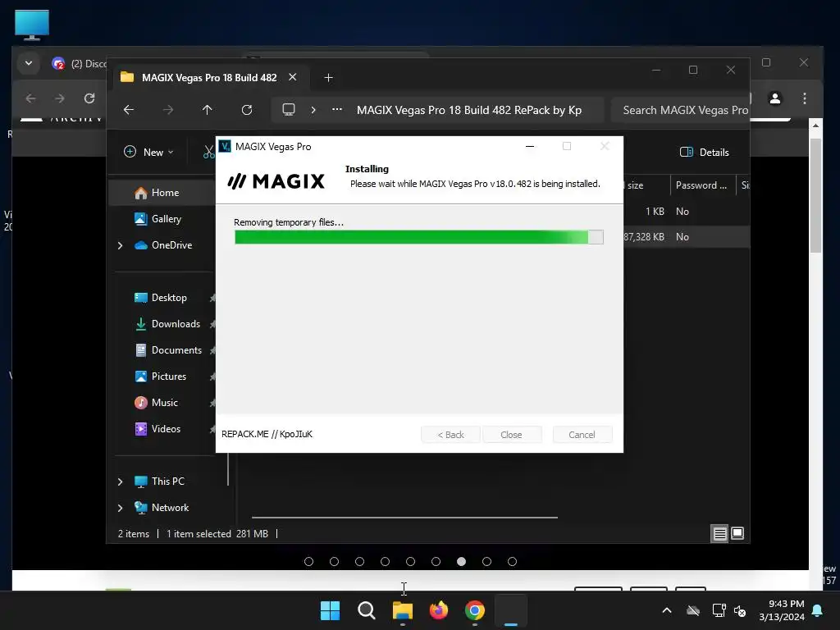
Task: Select OneDrive in the navigation pane
Action: pos(171,244)
